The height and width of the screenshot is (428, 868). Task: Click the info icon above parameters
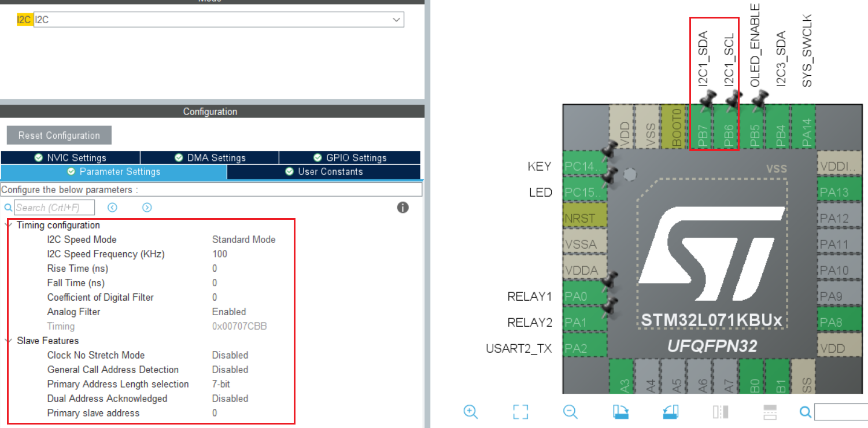click(x=403, y=208)
